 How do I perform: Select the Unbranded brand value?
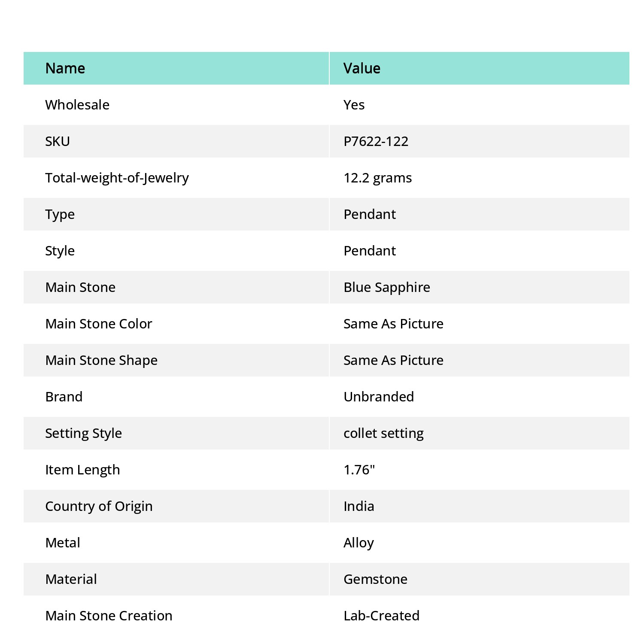(x=379, y=397)
